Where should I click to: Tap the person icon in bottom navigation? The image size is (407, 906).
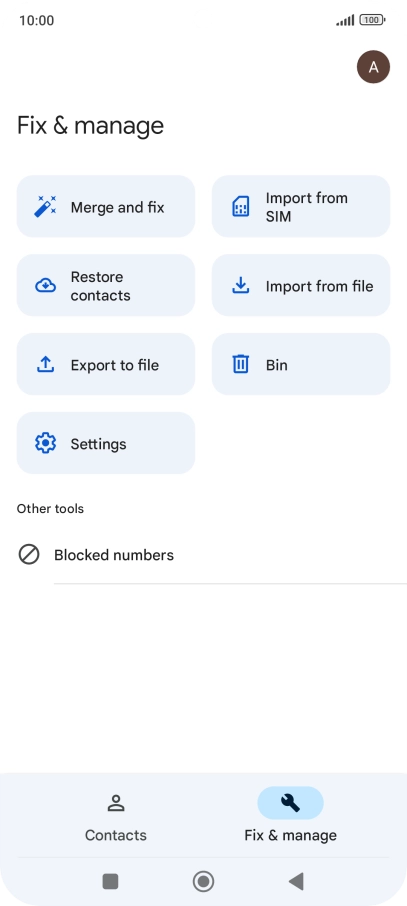[x=116, y=803]
